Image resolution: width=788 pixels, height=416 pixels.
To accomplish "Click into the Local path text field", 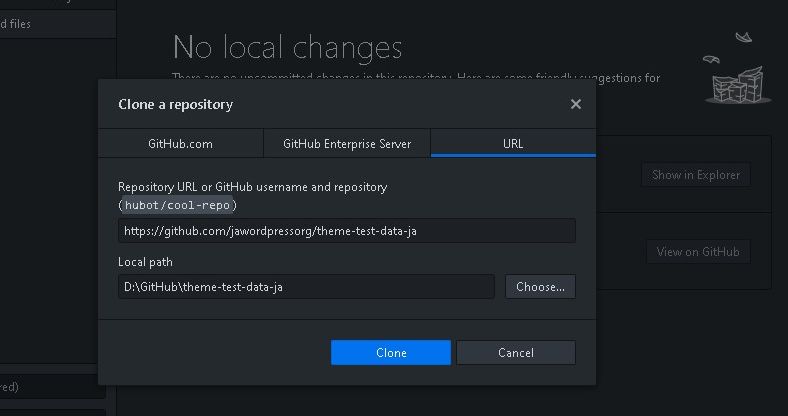I will click(x=306, y=287).
